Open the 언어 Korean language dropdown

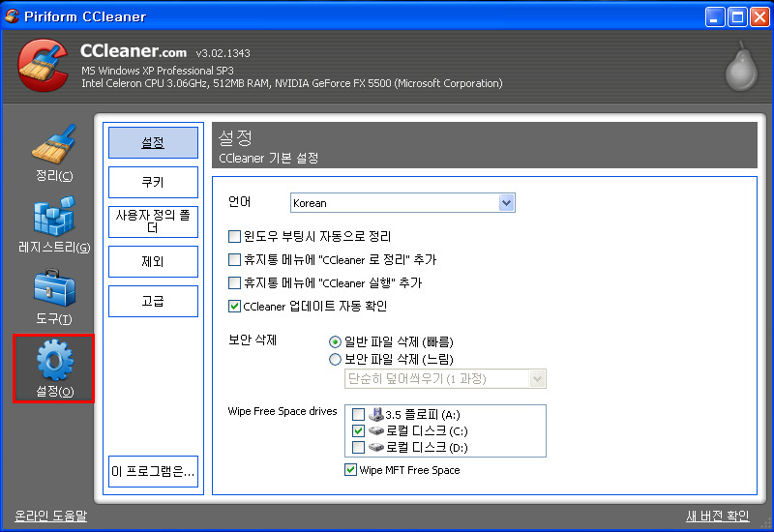[x=402, y=203]
